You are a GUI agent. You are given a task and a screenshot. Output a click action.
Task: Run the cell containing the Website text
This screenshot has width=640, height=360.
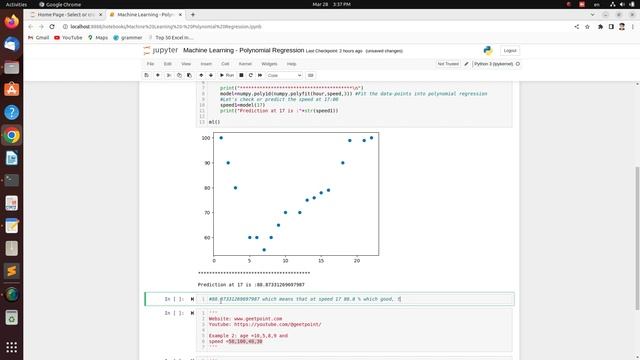click(192, 313)
